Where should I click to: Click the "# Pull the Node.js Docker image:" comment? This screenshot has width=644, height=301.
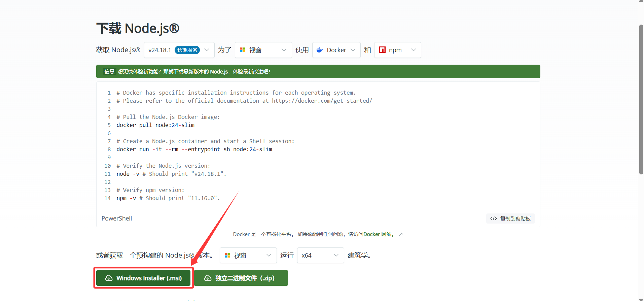pos(168,117)
